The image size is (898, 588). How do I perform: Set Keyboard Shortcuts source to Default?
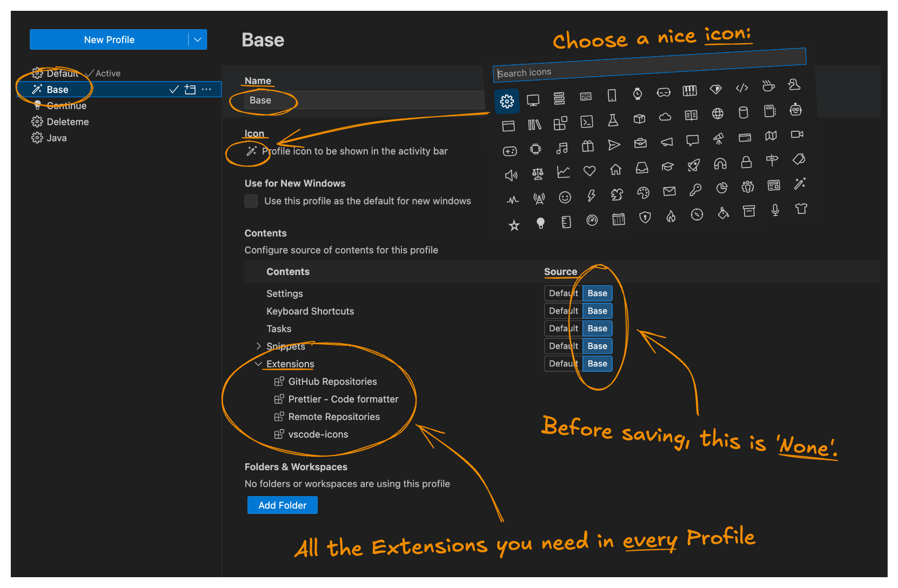[564, 311]
